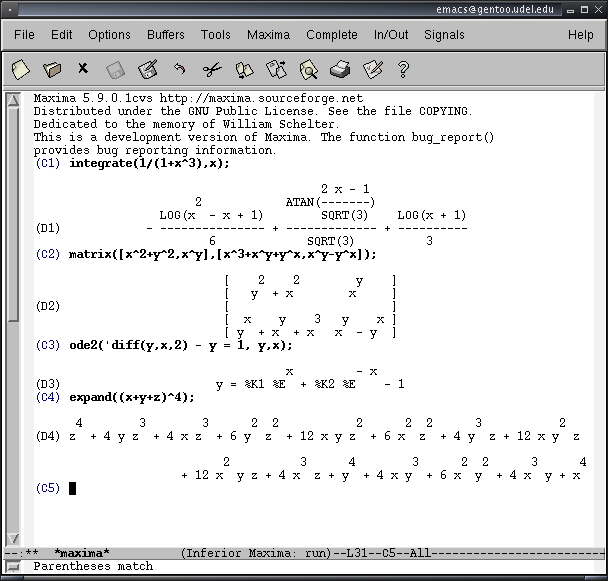Click the (D3) output label
Viewport: 608px width, 581px height.
coord(48,384)
